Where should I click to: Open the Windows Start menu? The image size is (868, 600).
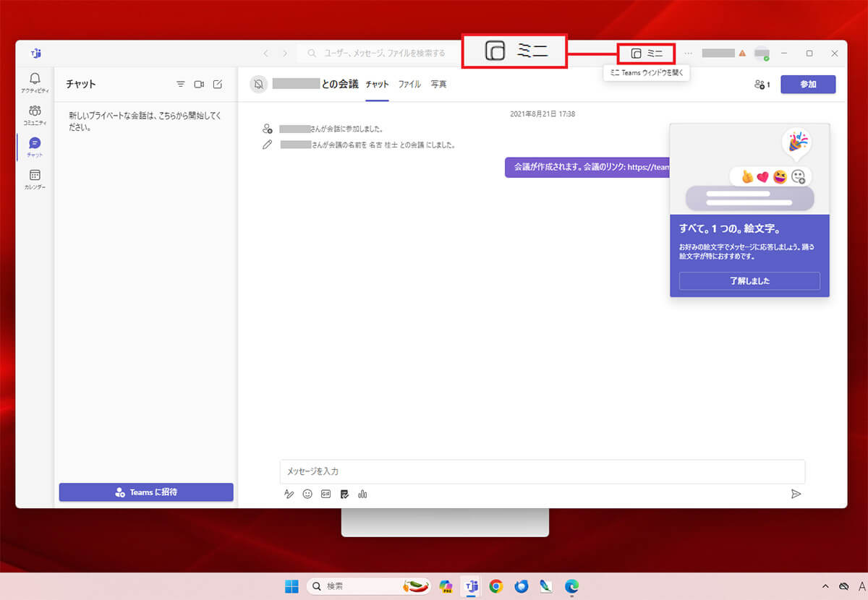[291, 586]
